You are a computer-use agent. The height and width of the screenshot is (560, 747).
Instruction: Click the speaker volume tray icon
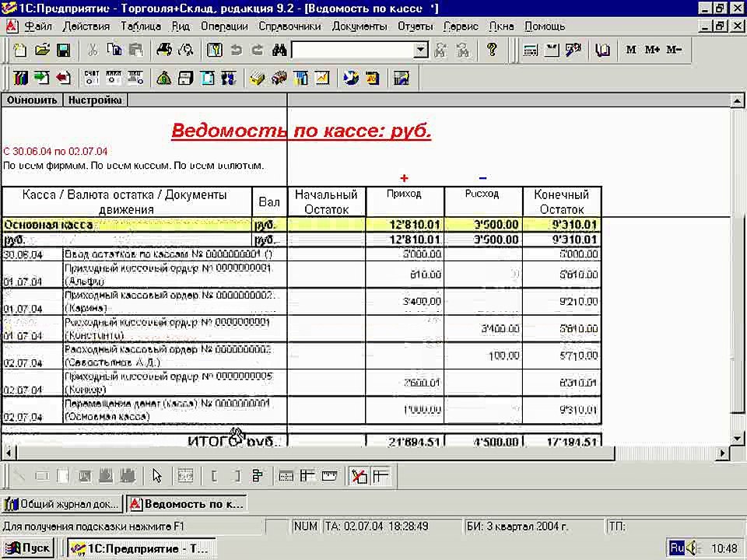tap(693, 548)
